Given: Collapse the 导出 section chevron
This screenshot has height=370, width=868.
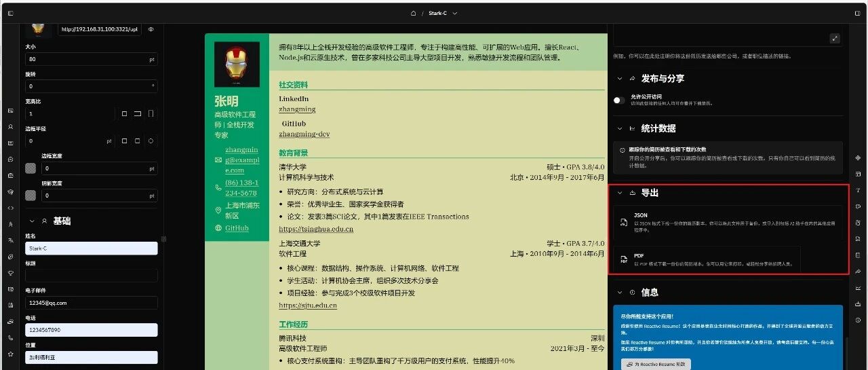Looking at the screenshot, I should point(620,193).
